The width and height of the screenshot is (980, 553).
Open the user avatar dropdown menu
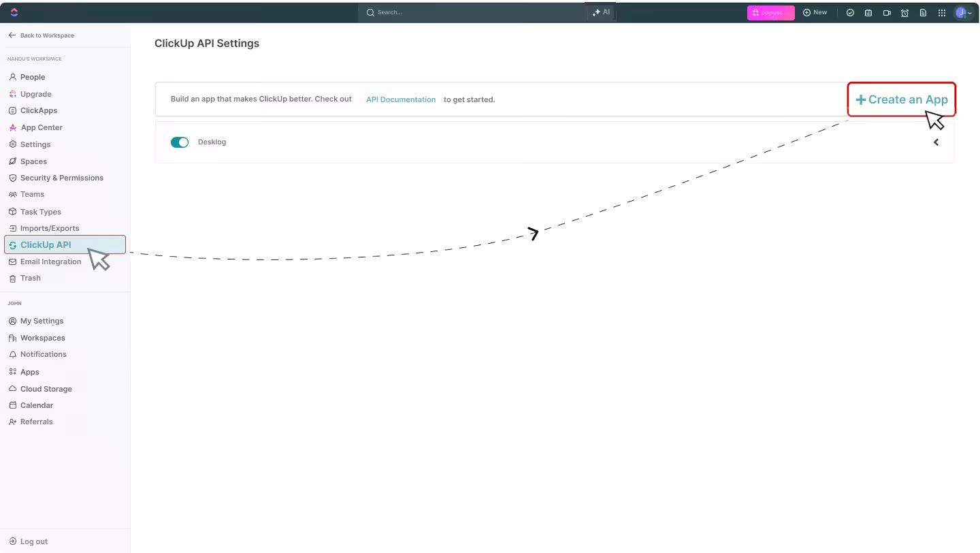[964, 12]
